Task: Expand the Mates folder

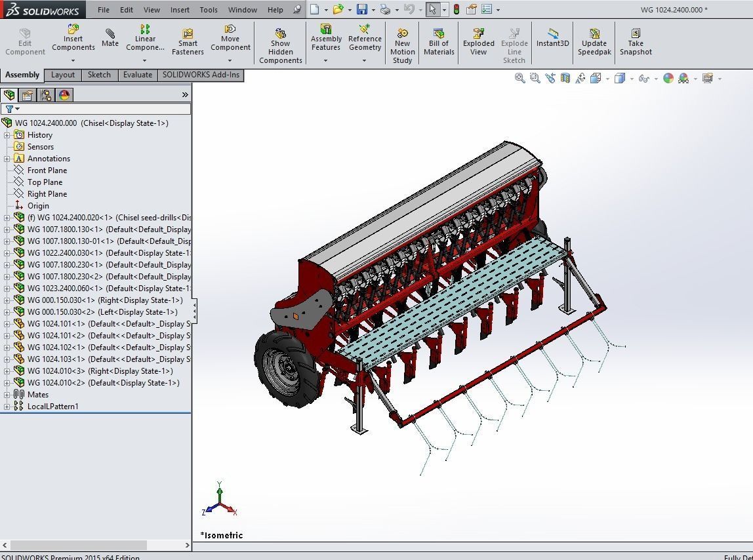Action: click(x=7, y=395)
